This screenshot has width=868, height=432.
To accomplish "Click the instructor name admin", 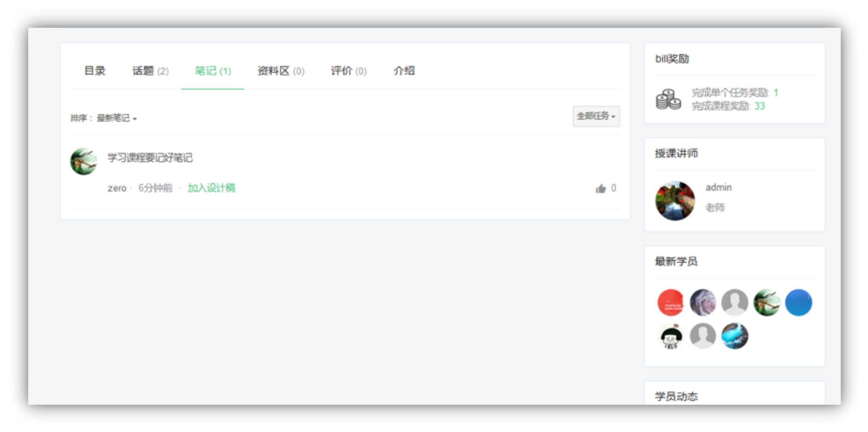I will point(718,187).
